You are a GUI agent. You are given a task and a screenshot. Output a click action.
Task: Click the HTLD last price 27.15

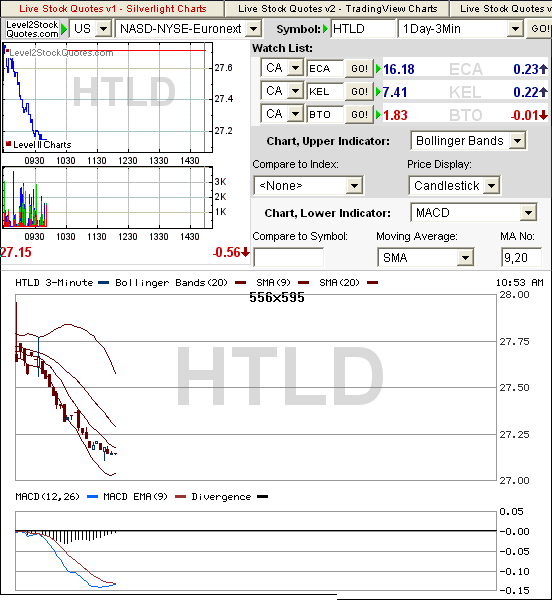(16, 253)
